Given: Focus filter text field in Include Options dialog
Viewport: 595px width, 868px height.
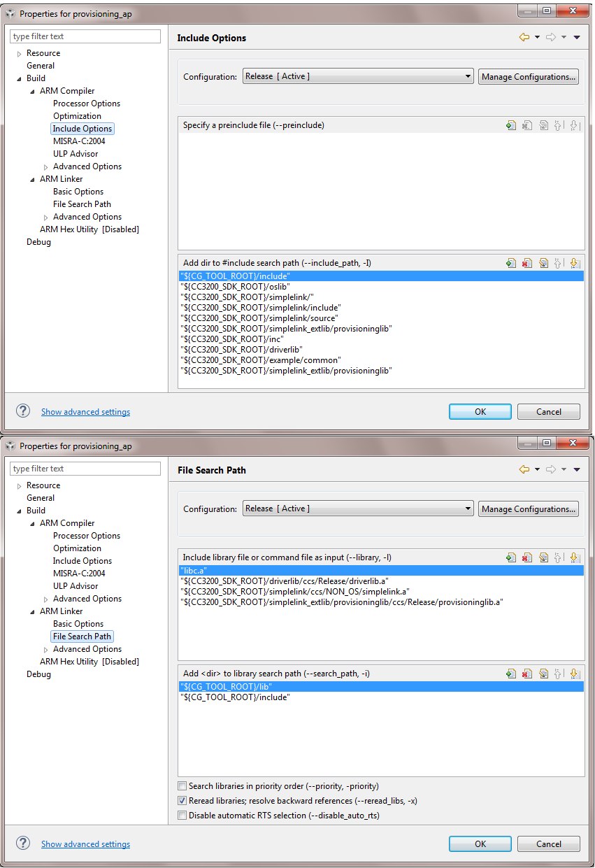Looking at the screenshot, I should 85,36.
